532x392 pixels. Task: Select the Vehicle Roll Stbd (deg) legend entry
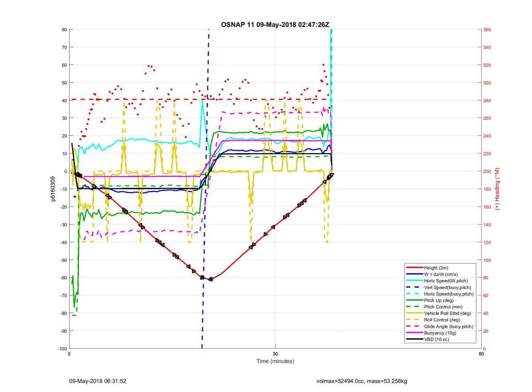tap(440, 313)
